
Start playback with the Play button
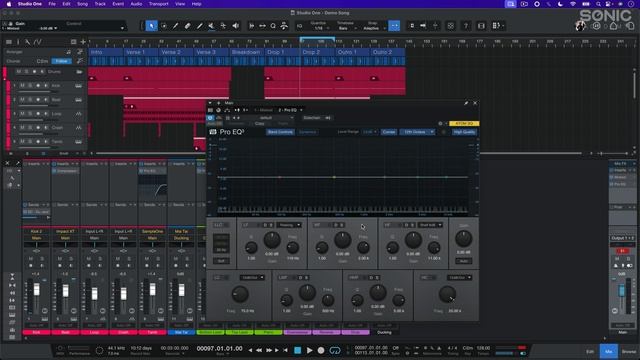click(x=309, y=351)
